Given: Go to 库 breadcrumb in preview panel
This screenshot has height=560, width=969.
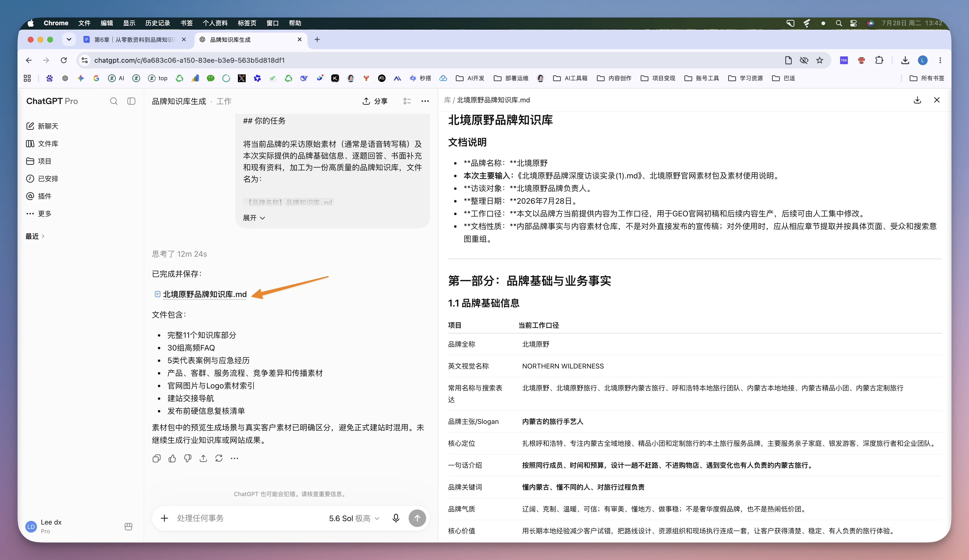Looking at the screenshot, I should 447,100.
